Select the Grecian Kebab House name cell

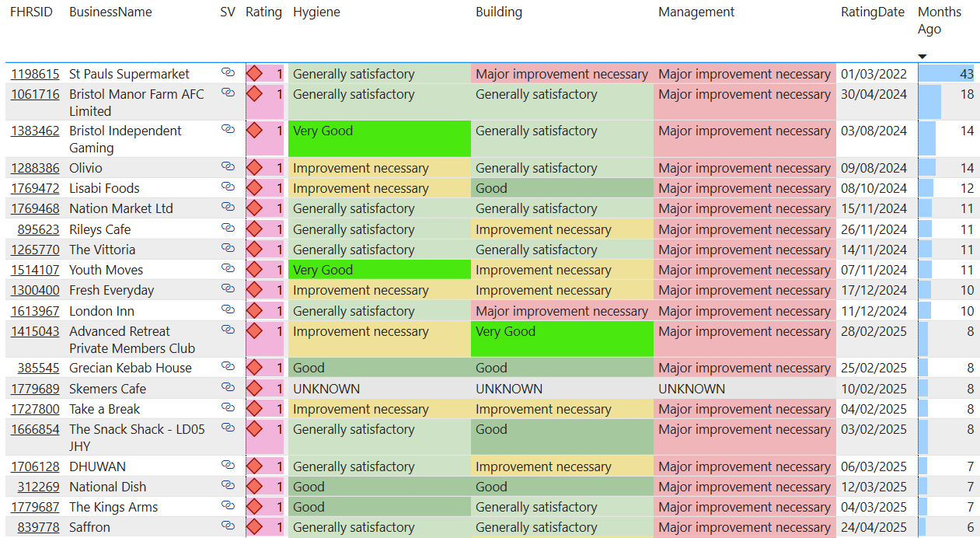click(130, 369)
